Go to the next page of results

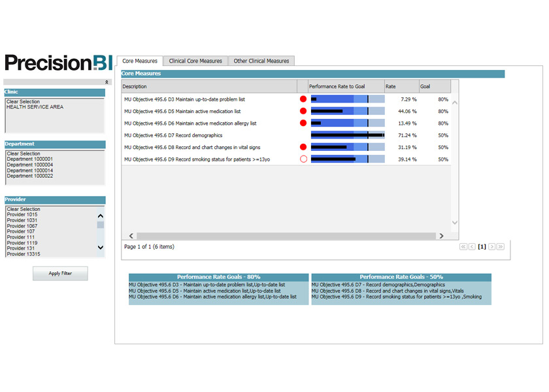coord(492,247)
